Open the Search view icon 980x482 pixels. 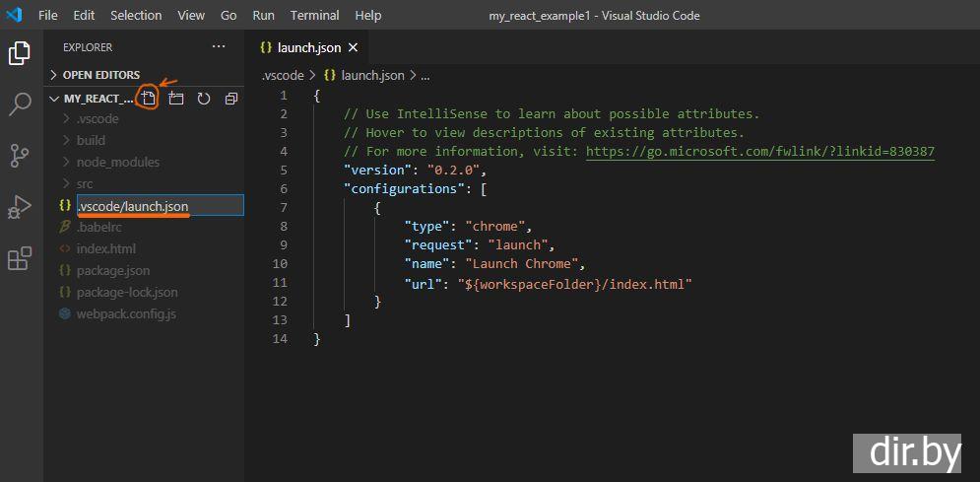(20, 103)
